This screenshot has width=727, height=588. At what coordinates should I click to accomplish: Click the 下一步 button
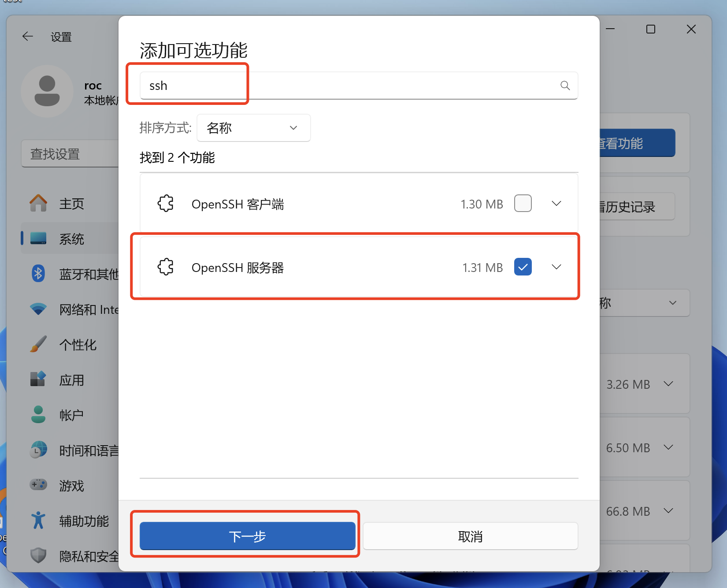pos(248,536)
